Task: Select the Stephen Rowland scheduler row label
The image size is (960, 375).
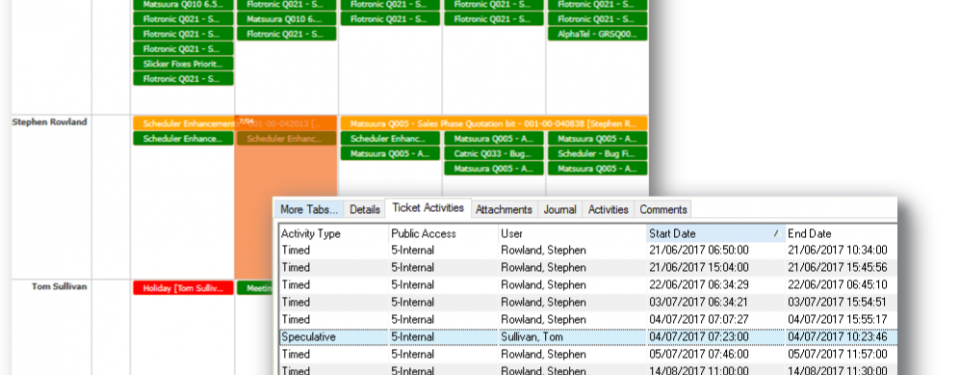Action: coord(50,122)
